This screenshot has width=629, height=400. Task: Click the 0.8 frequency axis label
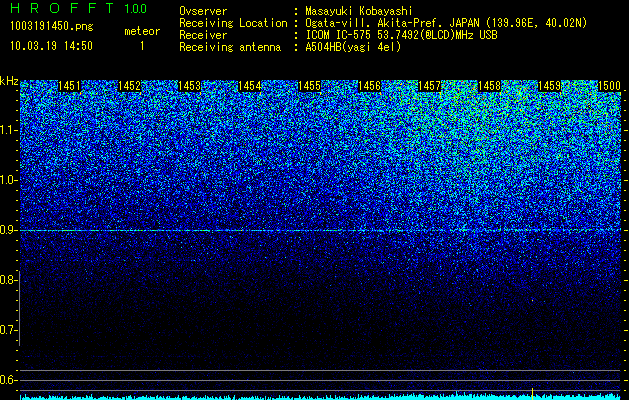[x=8, y=280]
